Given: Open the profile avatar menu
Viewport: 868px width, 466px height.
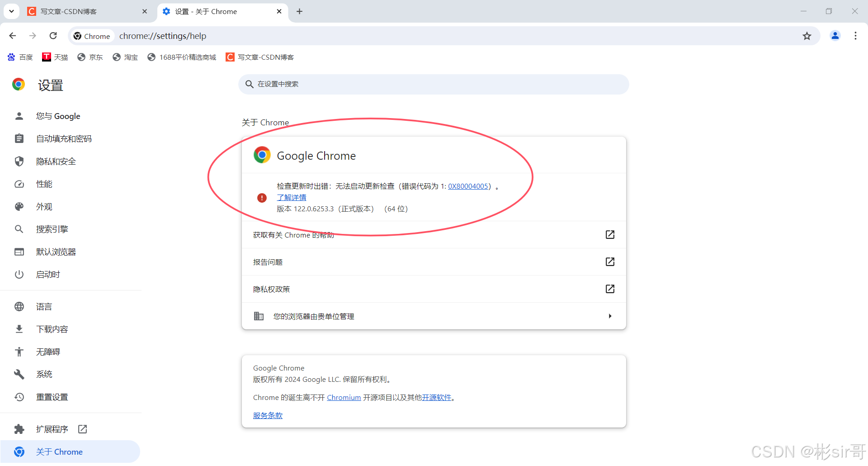Looking at the screenshot, I should click(x=835, y=36).
